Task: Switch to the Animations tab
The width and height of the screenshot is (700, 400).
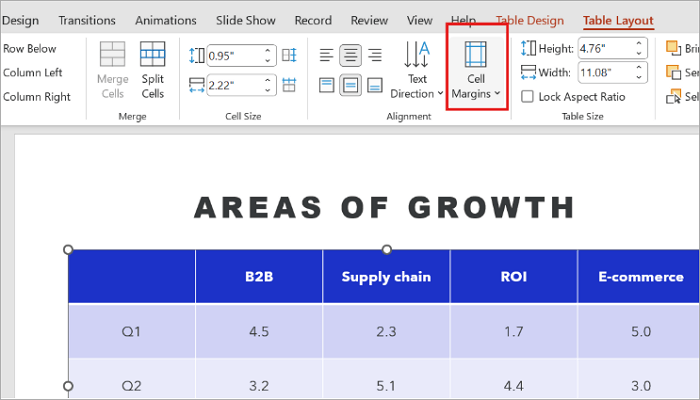Action: click(x=166, y=21)
